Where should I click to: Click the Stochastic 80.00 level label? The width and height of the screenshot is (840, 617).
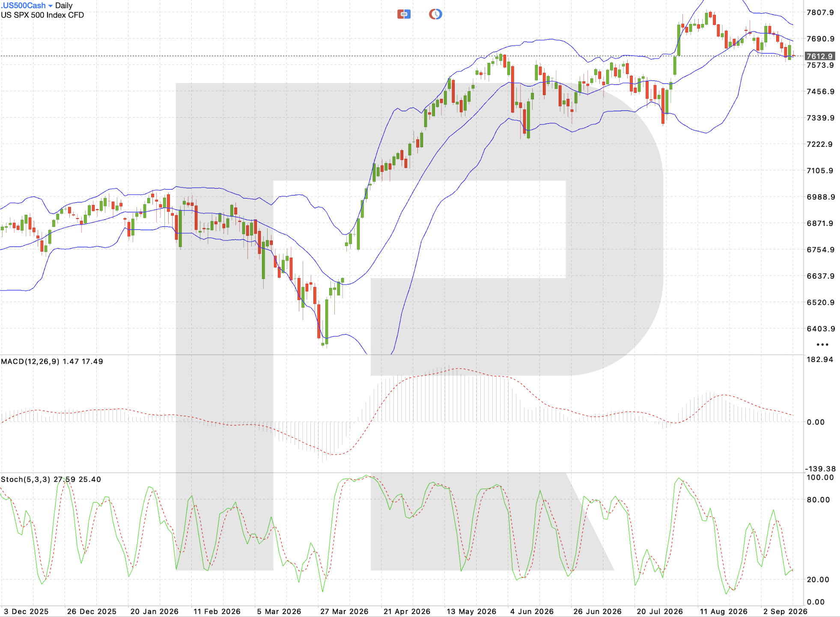tap(818, 500)
